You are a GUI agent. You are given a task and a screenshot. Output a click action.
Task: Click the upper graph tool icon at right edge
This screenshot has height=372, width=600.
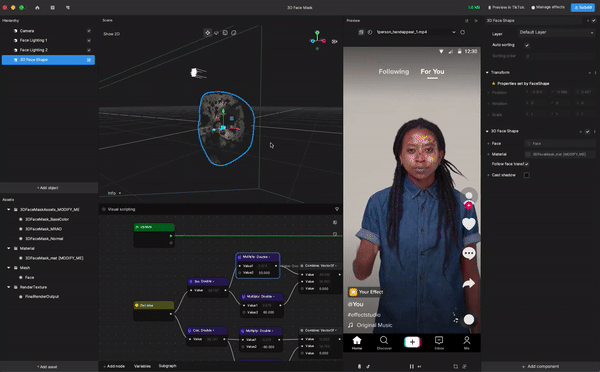pyautogui.click(x=335, y=222)
